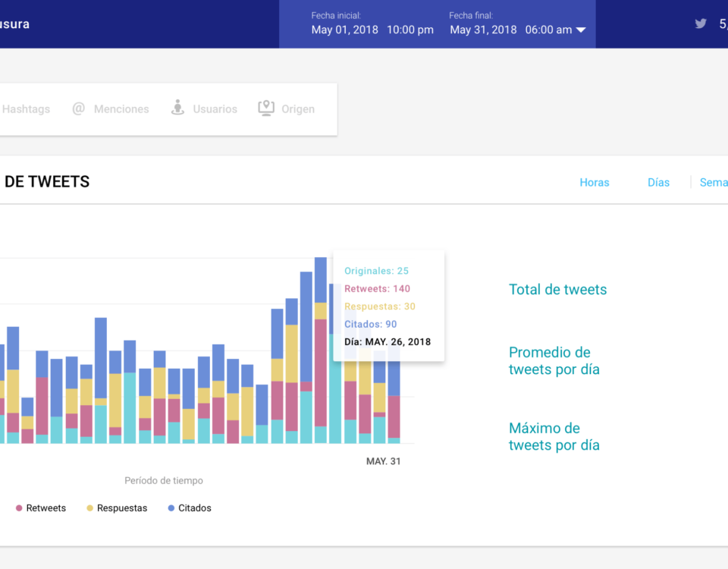Switch to the Hashtags tab
The image size is (728, 569).
coord(26,109)
